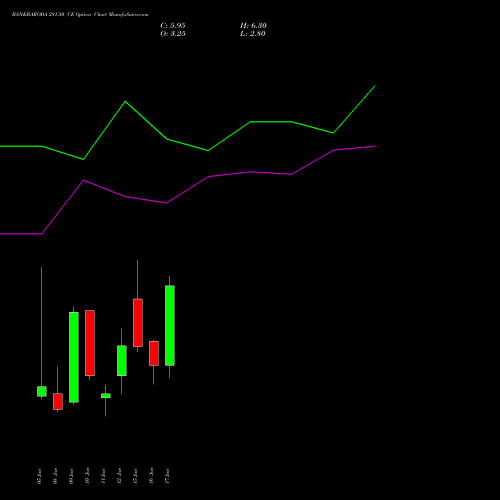Click the BANKBARODA CE Options chart title
The image size is (500, 500).
(x=80, y=15)
